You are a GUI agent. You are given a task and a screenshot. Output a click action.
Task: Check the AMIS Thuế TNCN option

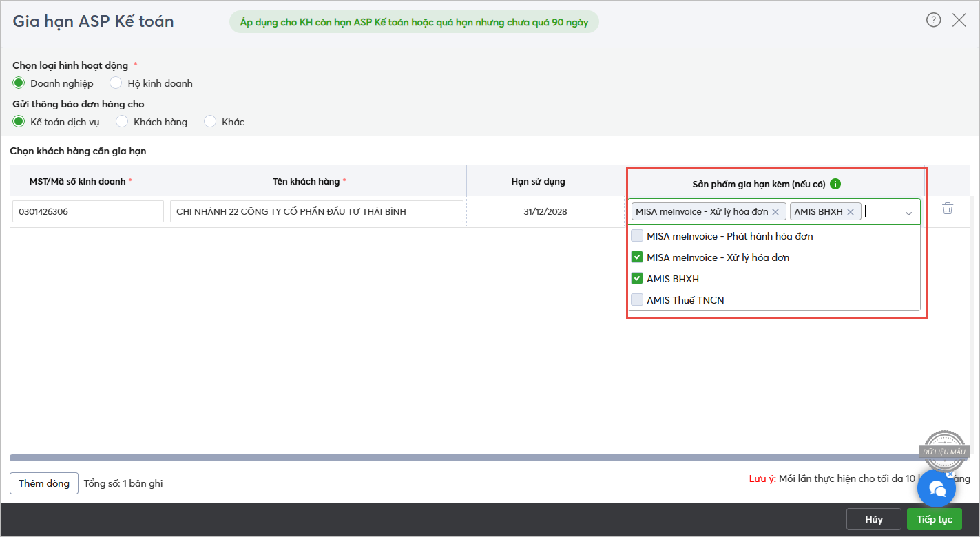pos(637,300)
